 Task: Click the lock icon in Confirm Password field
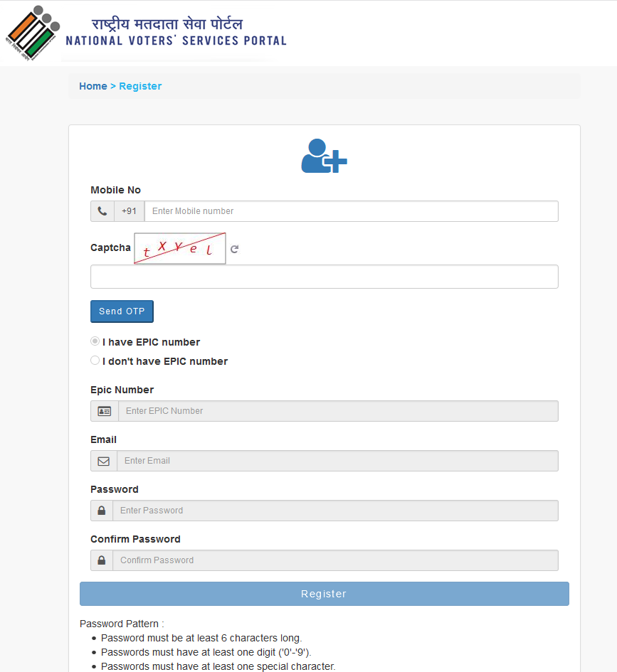click(x=101, y=560)
